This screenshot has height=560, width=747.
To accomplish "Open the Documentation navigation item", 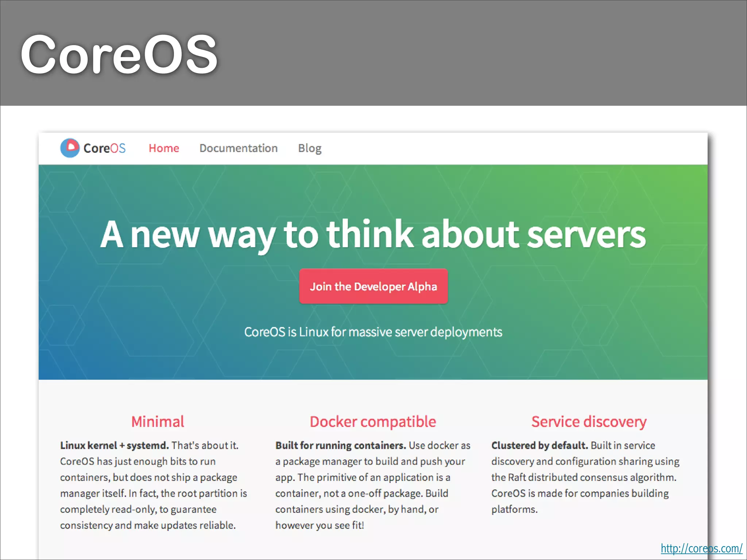I will (x=239, y=148).
